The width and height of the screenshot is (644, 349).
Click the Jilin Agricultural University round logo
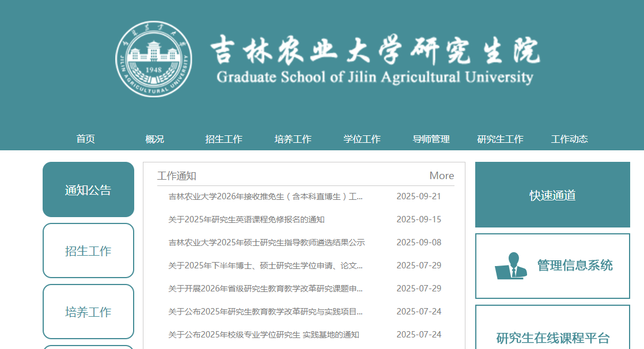coord(154,59)
